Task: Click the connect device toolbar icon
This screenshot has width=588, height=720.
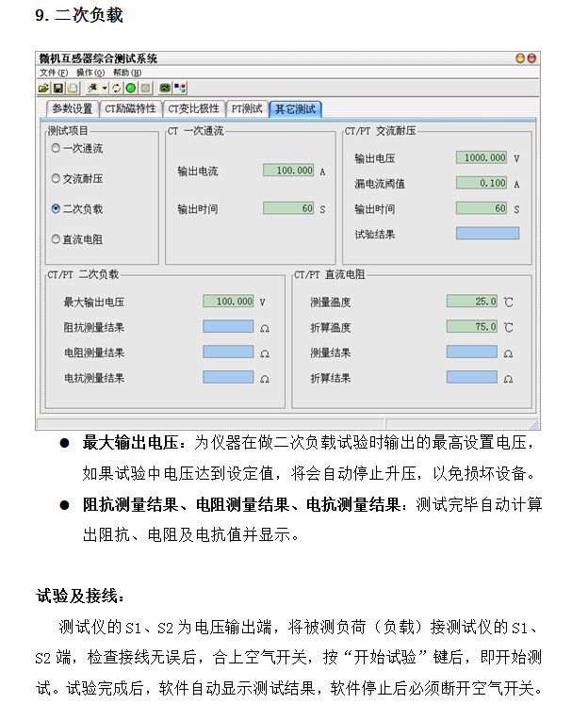Action: pyautogui.click(x=92, y=88)
